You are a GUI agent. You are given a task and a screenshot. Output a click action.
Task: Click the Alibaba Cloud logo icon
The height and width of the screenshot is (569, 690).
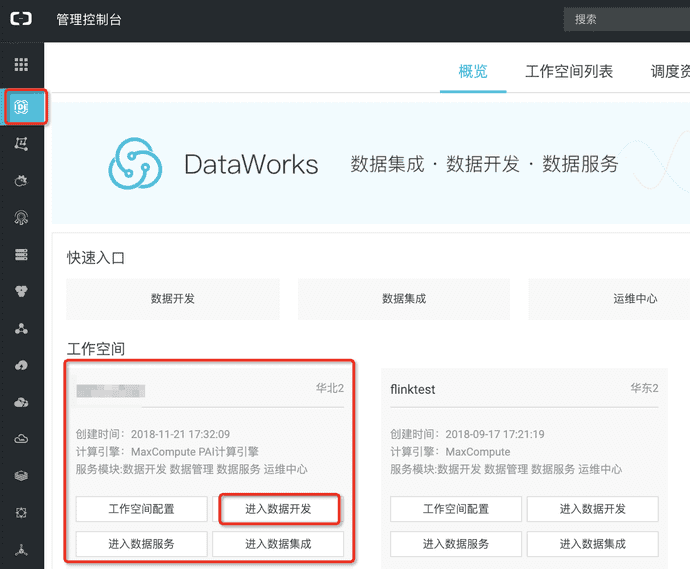click(x=21, y=19)
